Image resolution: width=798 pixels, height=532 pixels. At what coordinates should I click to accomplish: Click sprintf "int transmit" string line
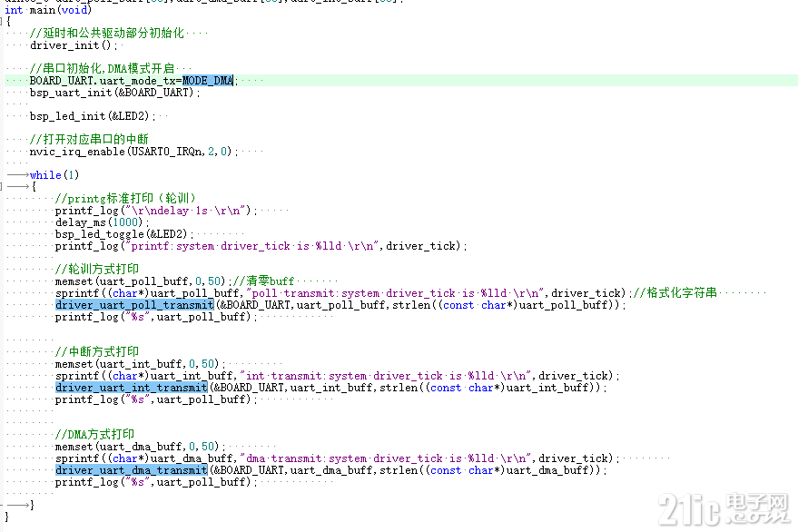coord(338,376)
